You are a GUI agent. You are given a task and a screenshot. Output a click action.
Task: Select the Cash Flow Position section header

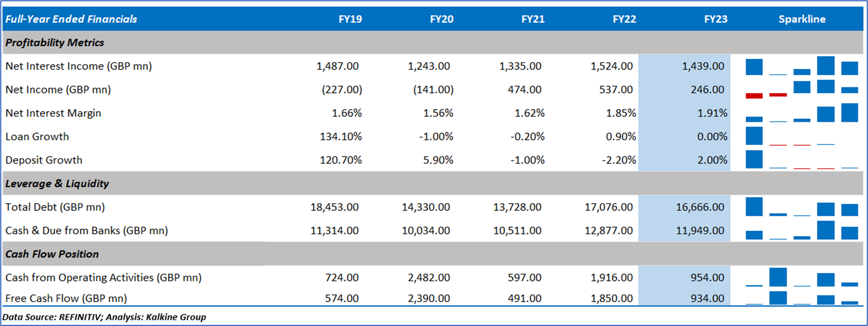[52, 254]
